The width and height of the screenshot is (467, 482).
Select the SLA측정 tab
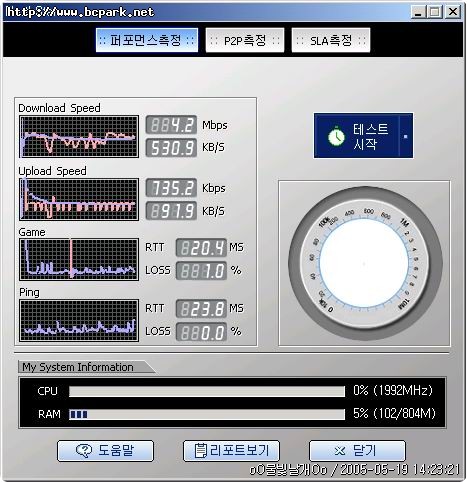[331, 40]
